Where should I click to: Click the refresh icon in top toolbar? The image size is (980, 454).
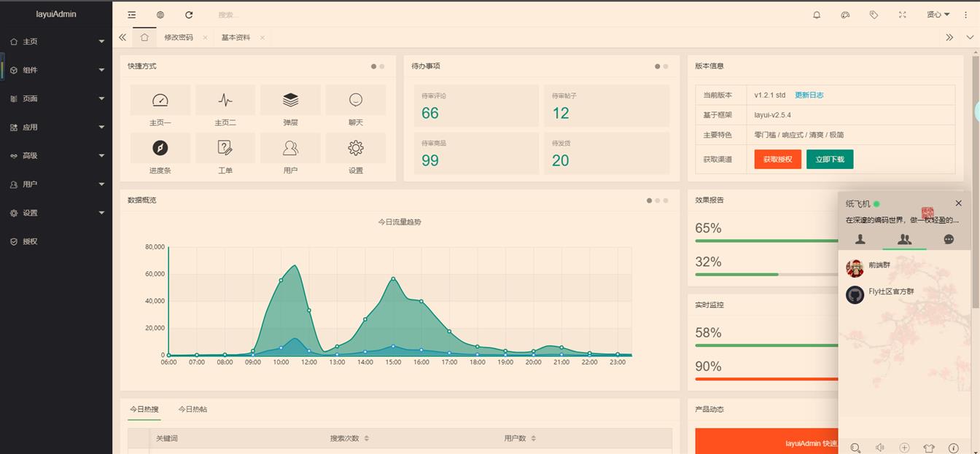[189, 15]
